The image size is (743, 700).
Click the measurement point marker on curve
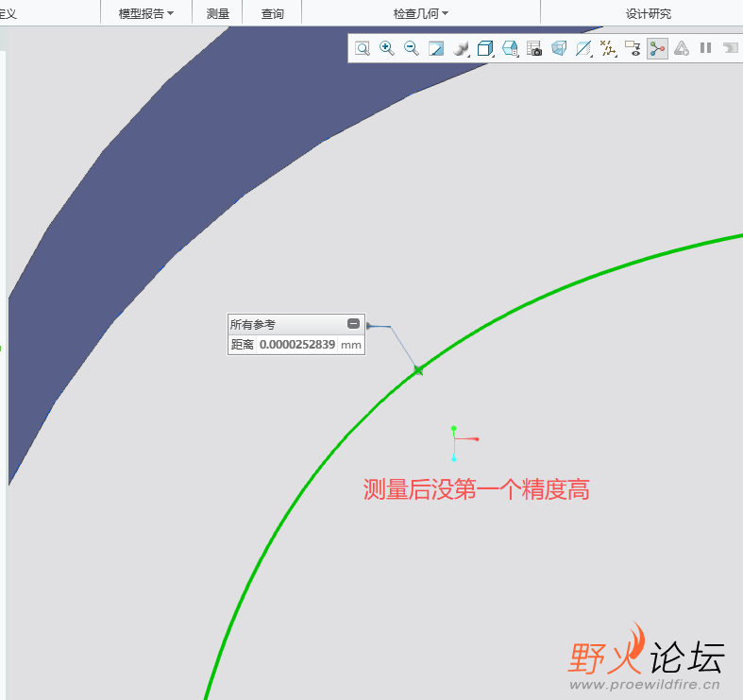[x=418, y=370]
